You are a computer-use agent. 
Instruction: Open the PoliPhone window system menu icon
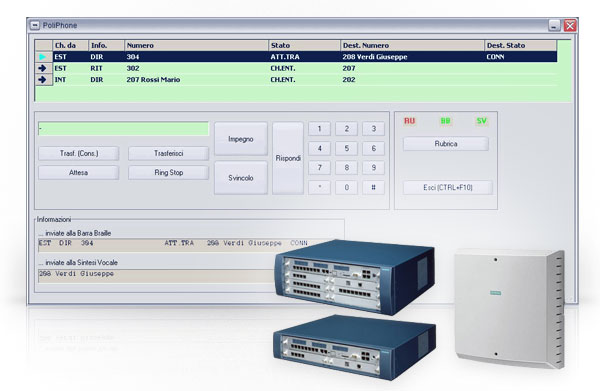(35, 25)
